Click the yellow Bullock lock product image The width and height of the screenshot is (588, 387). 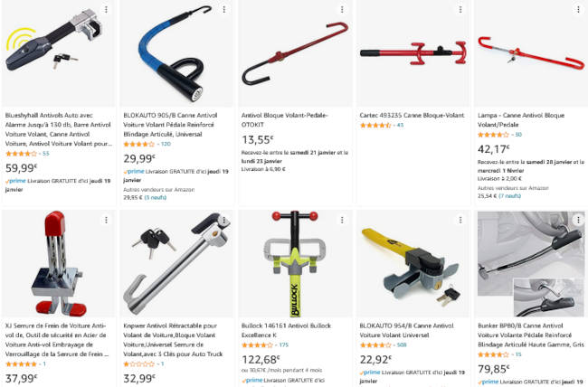pos(295,264)
